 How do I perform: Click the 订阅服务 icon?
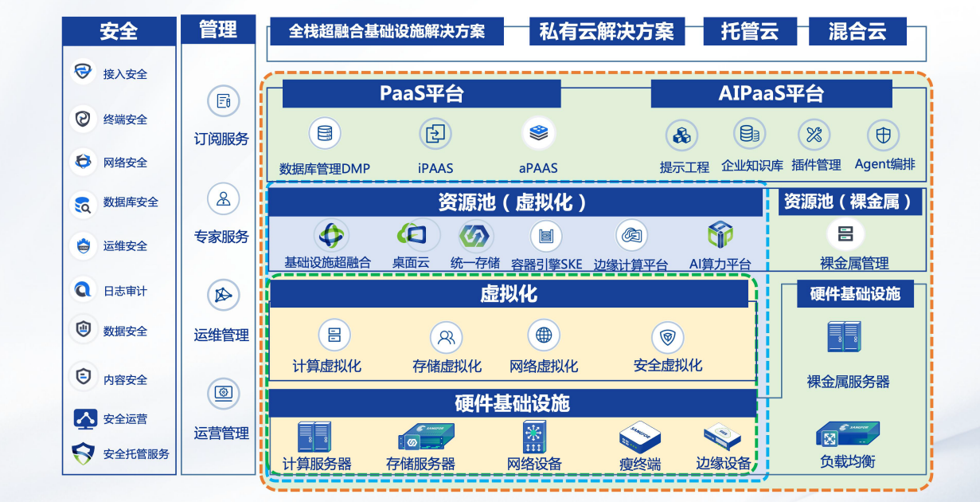223,101
